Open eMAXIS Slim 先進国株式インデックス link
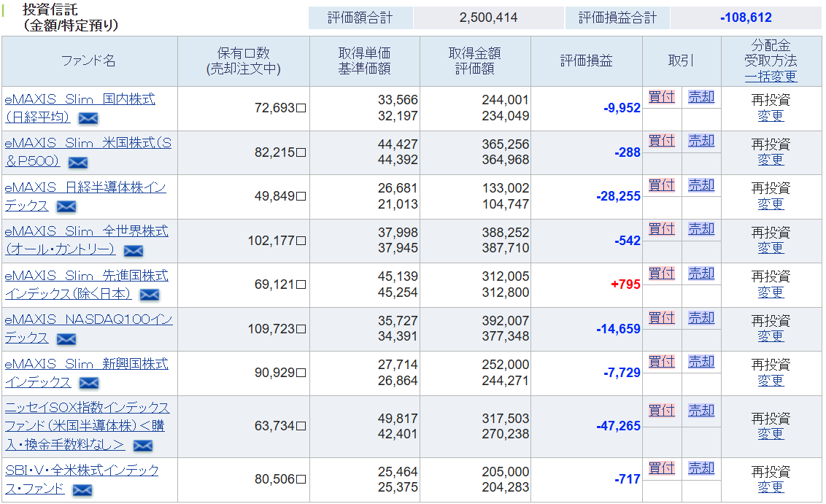 [x=86, y=284]
